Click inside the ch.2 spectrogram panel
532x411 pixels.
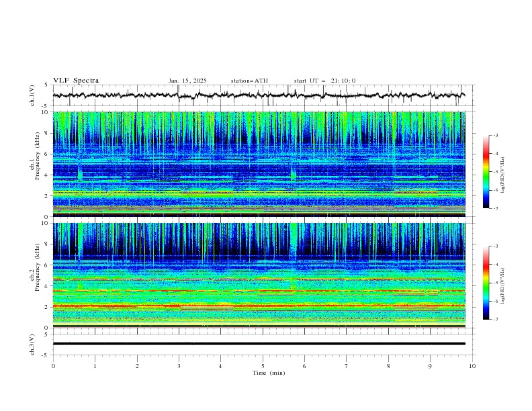click(259, 275)
